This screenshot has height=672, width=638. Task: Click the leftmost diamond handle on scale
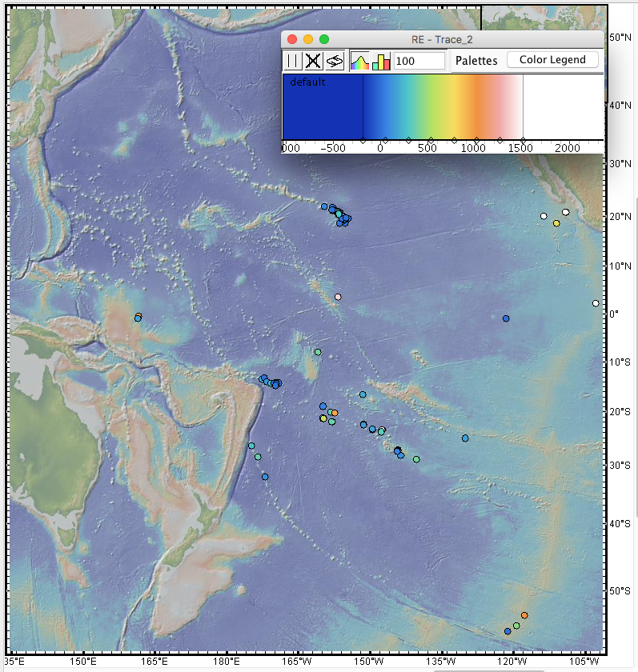tap(364, 140)
